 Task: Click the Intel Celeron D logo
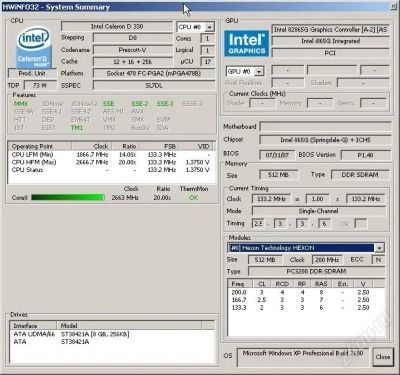[34, 47]
